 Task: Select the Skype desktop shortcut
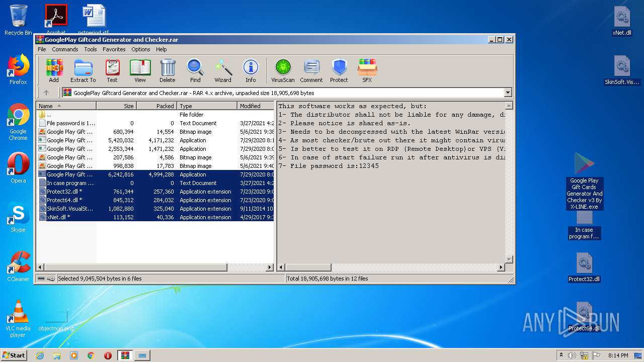[x=18, y=217]
